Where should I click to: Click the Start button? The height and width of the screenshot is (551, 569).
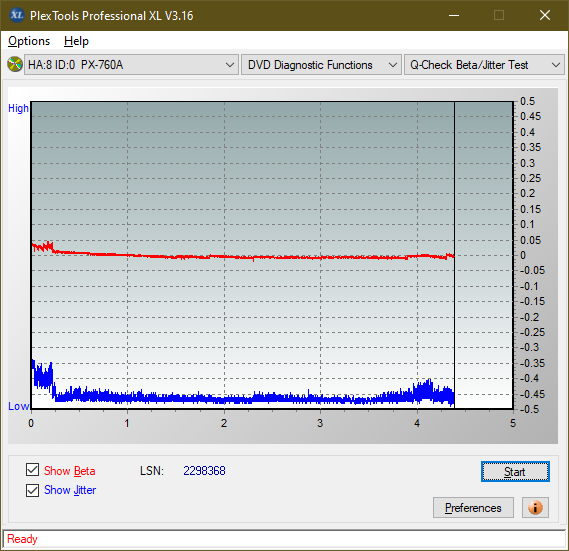click(515, 472)
